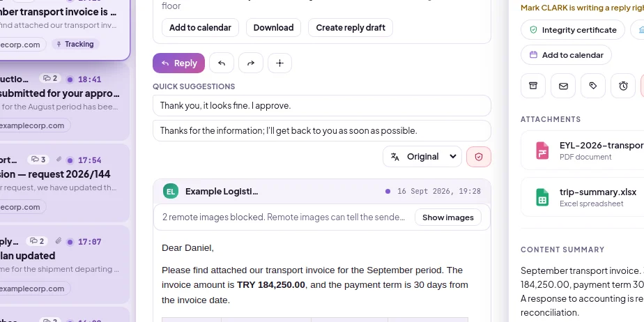Open trip-summary.xlsx attachment

coord(583,197)
